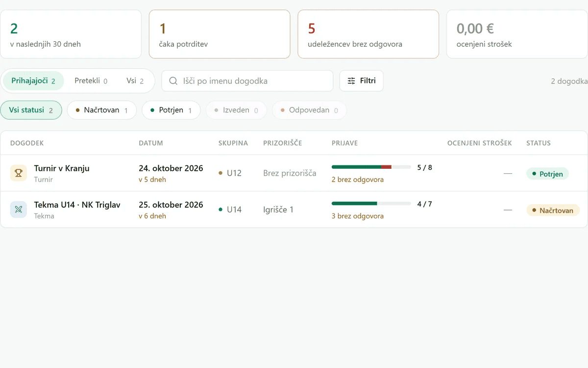This screenshot has width=588, height=368.
Task: Click the Potrjen status badge in Turnir row
Action: point(547,174)
